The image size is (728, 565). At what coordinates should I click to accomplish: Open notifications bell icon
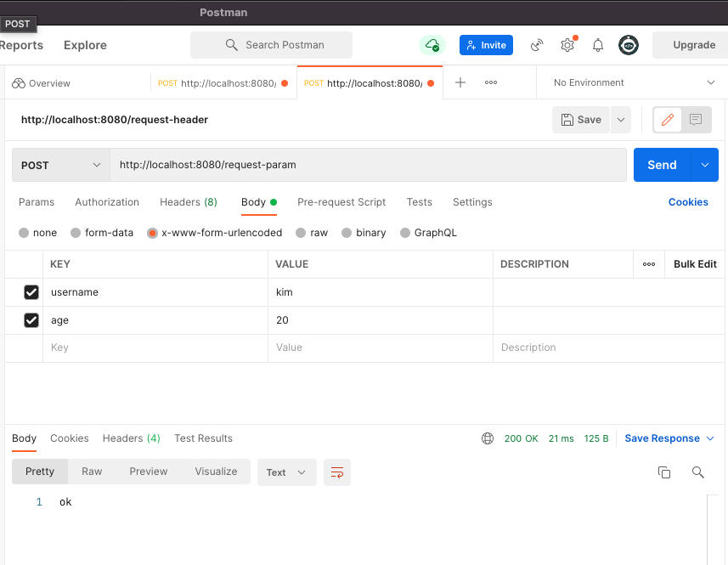coord(598,45)
